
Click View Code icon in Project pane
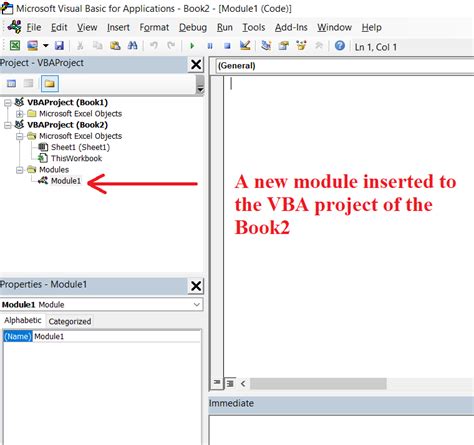[12, 83]
